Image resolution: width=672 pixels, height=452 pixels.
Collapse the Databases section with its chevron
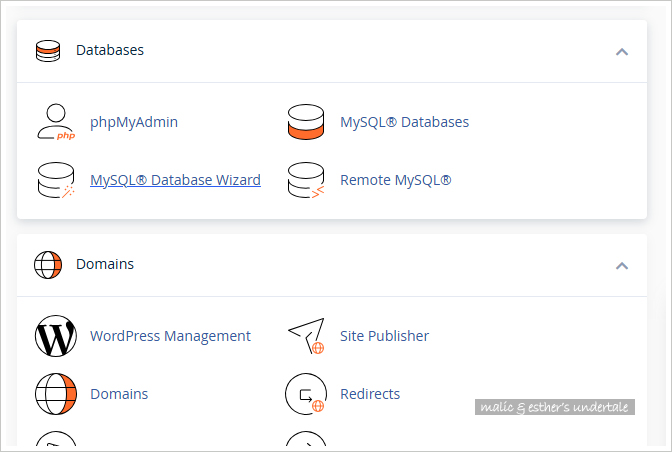[x=622, y=51]
